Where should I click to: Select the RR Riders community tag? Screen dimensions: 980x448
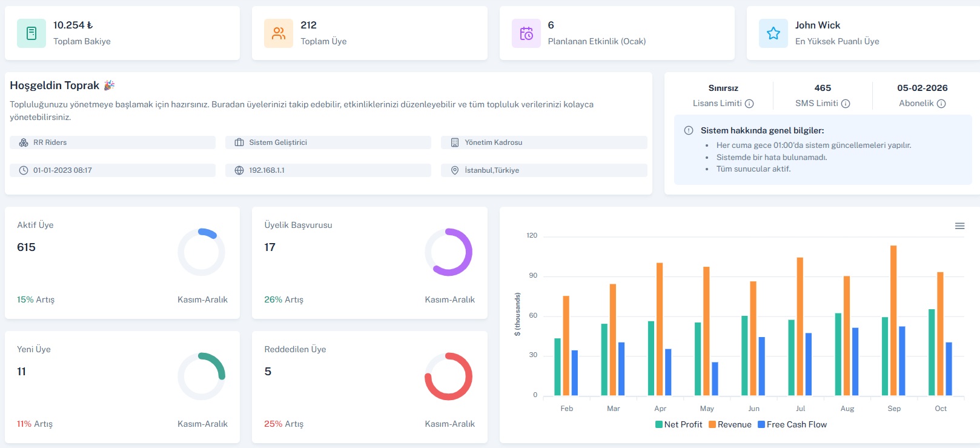pyautogui.click(x=112, y=142)
